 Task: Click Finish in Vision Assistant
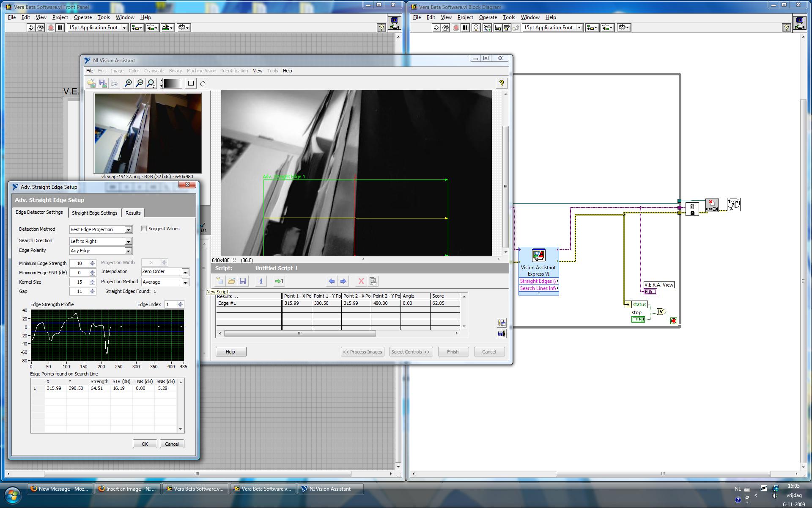453,352
